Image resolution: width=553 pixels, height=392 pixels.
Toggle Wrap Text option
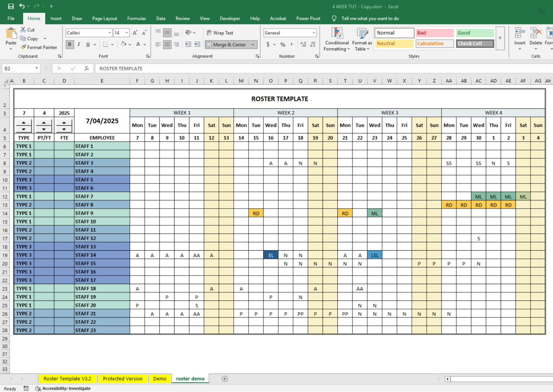(220, 33)
